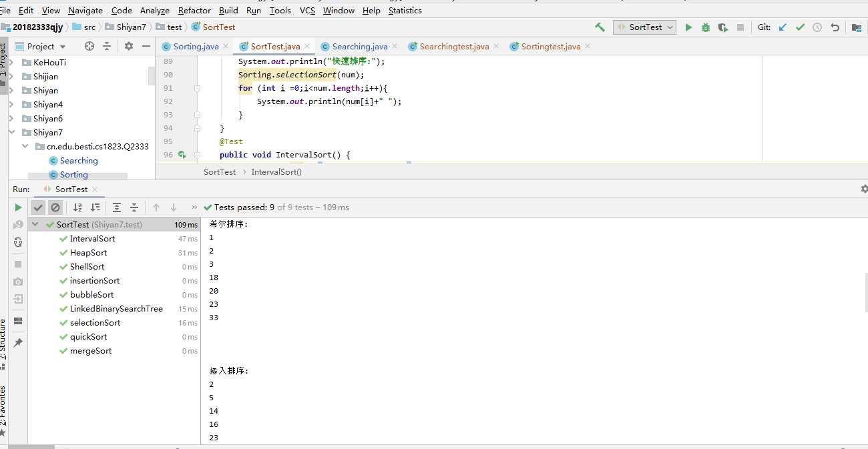Close the SortTest run tab
The height and width of the screenshot is (449, 868).
pyautogui.click(x=94, y=189)
